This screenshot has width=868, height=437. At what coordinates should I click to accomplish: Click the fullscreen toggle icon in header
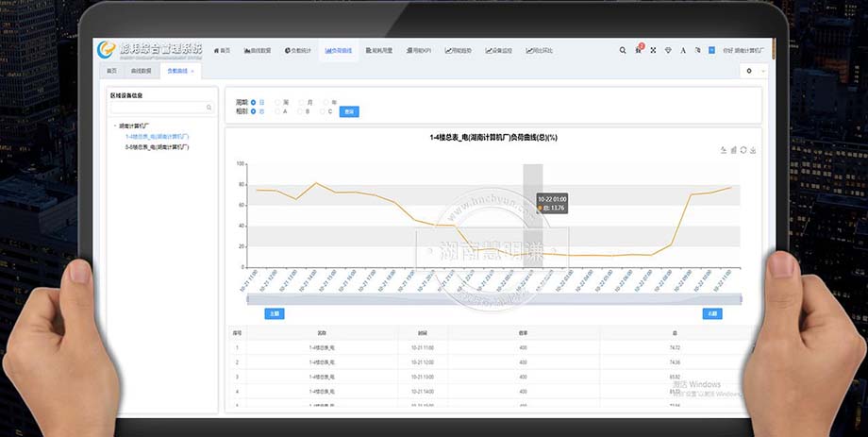(653, 50)
